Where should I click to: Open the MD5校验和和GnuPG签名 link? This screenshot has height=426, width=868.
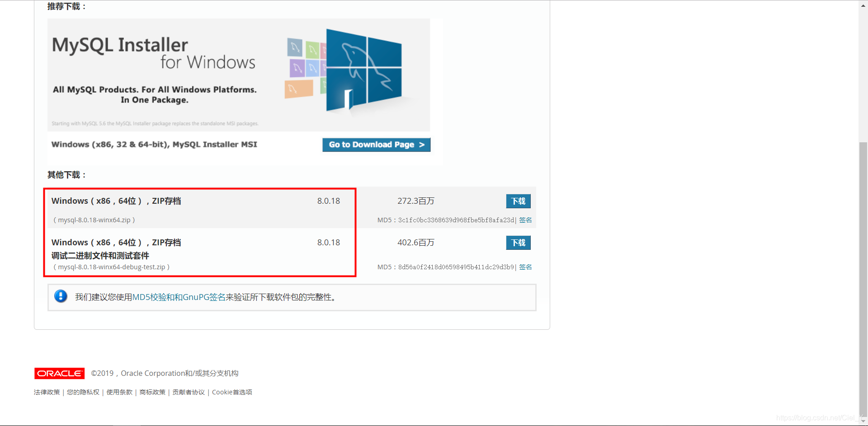pyautogui.click(x=179, y=297)
